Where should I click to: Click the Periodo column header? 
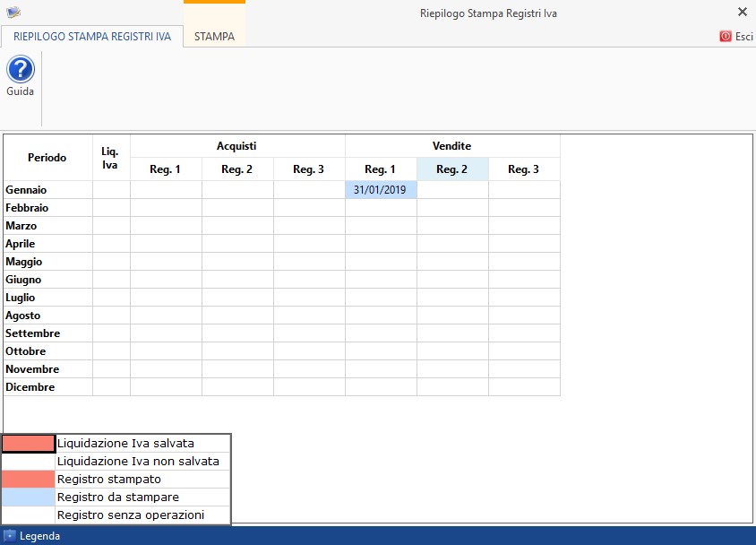pos(47,158)
